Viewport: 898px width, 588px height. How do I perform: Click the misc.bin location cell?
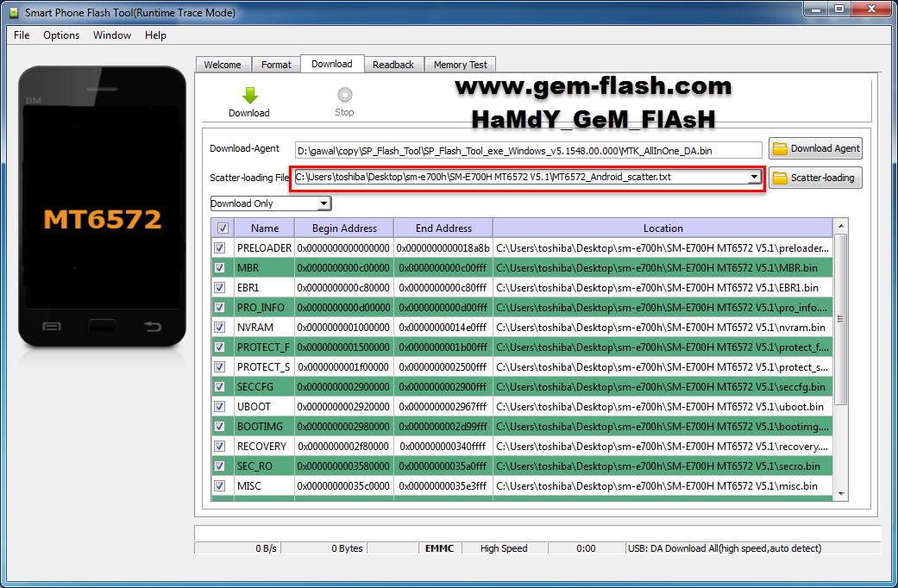[x=663, y=486]
